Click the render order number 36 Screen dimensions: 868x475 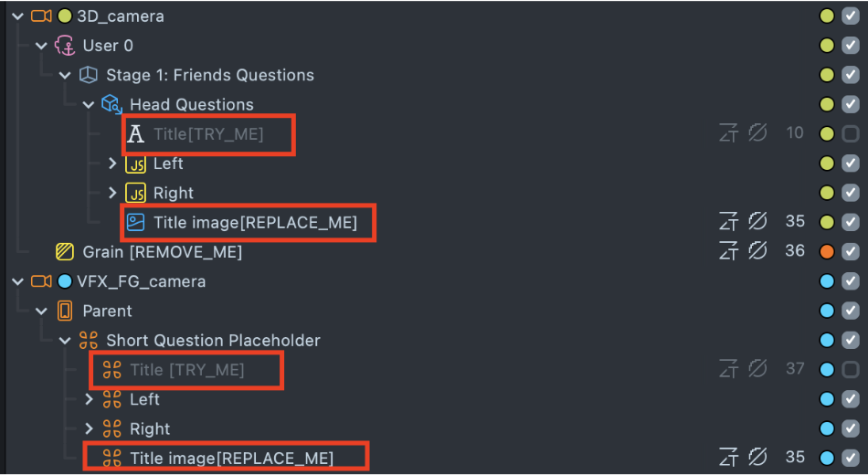tap(794, 251)
